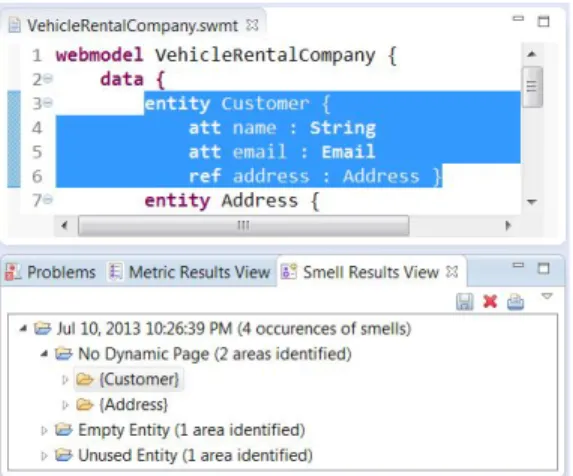Click the line number 5 in gutter
This screenshot has height=476, width=573.
click(37, 152)
